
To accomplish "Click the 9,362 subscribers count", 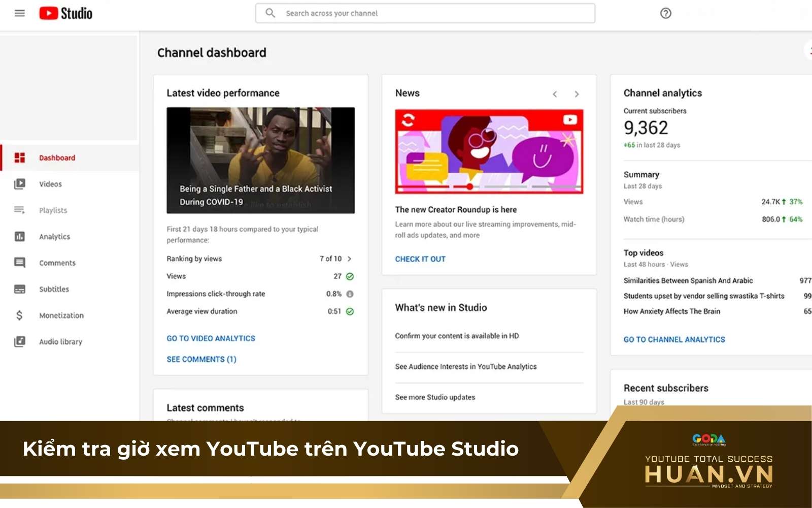I will [646, 128].
